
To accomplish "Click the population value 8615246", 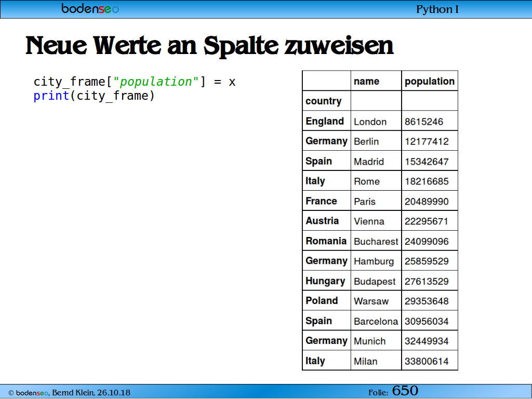I will (x=423, y=122).
